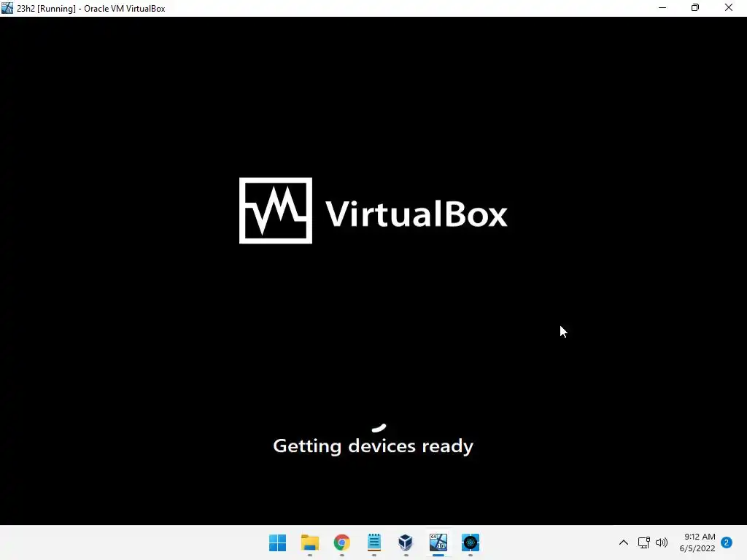Click the VirtualBox window title icon
The width and height of the screenshot is (747, 560).
[x=7, y=8]
